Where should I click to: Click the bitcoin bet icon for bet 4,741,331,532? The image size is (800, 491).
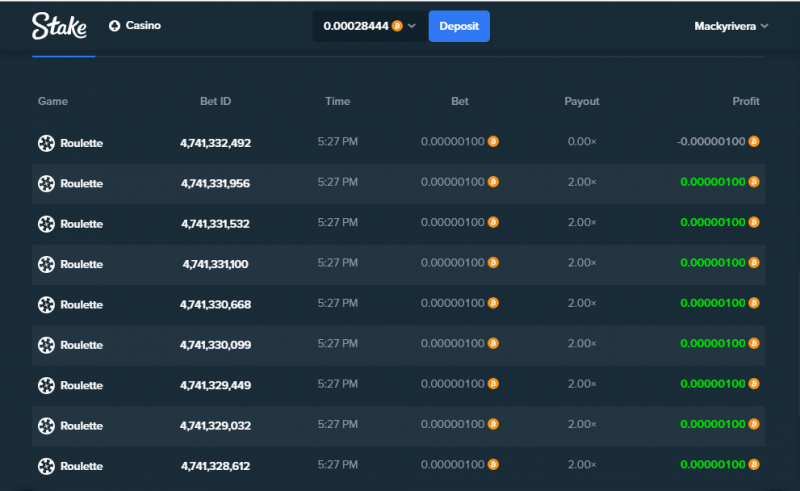pos(493,222)
